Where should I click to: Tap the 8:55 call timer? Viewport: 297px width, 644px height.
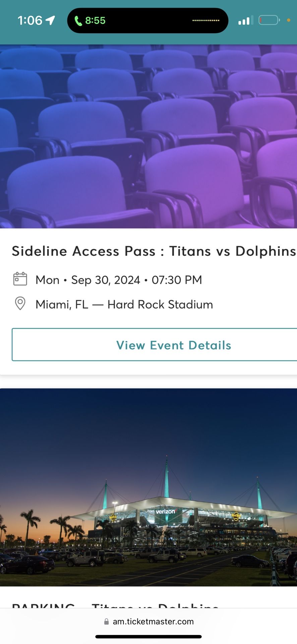point(95,21)
